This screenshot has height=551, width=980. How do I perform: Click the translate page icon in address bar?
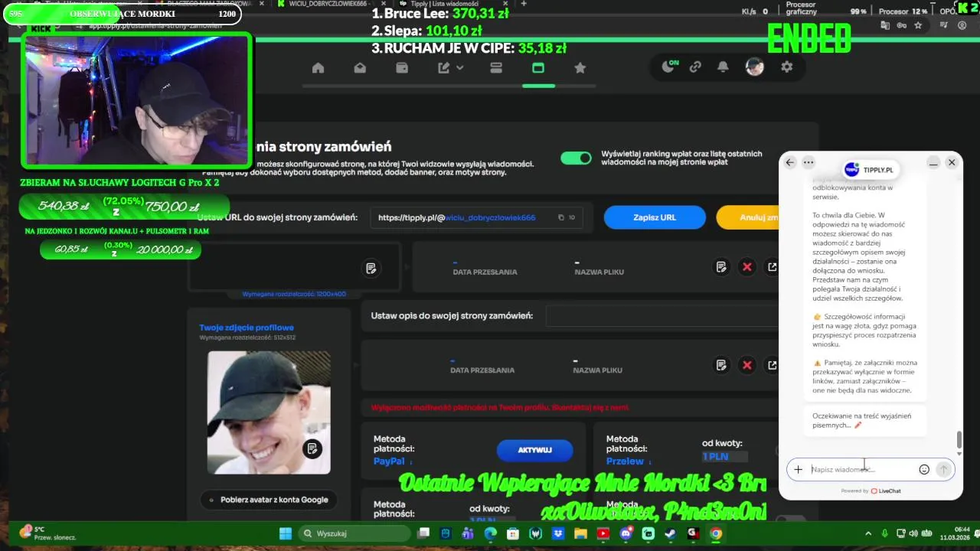(886, 25)
